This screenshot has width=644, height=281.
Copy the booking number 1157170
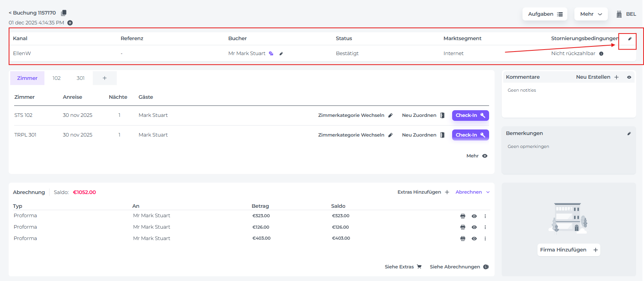click(x=64, y=13)
